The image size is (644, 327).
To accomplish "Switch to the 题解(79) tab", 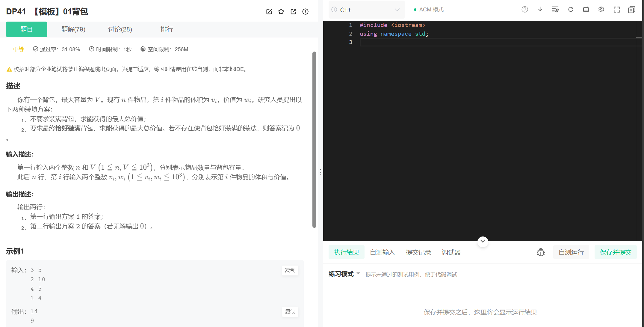I will pos(73,29).
